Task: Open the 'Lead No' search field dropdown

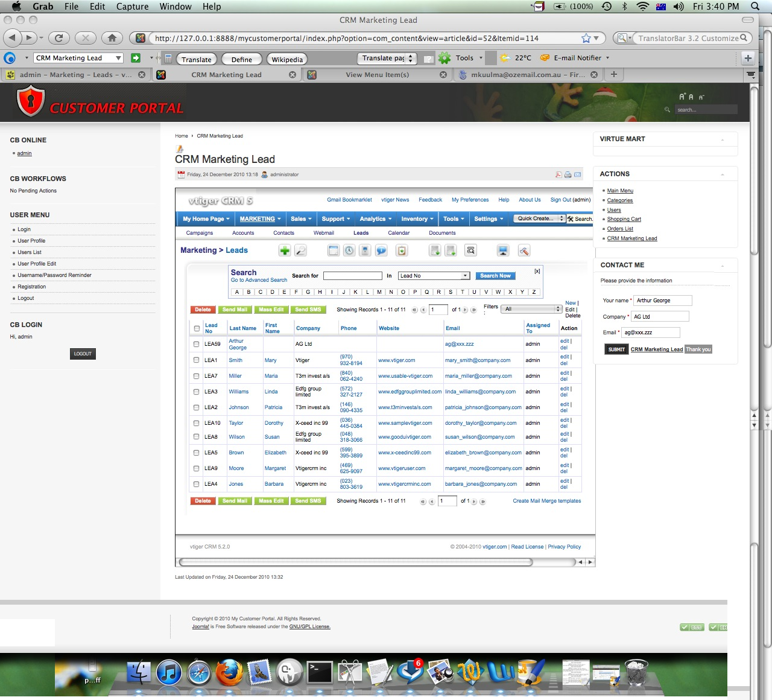Action: tap(434, 276)
